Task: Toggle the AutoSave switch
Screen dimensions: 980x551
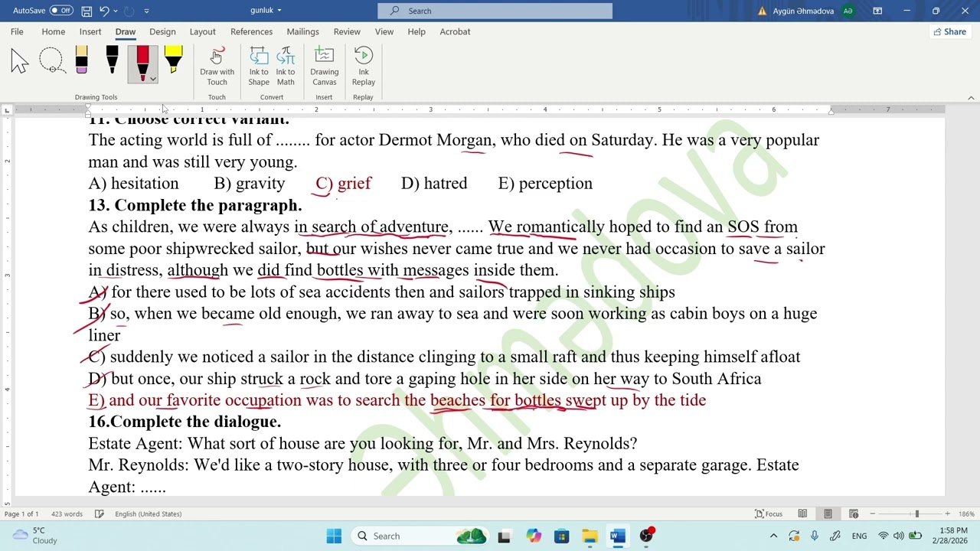Action: (61, 11)
